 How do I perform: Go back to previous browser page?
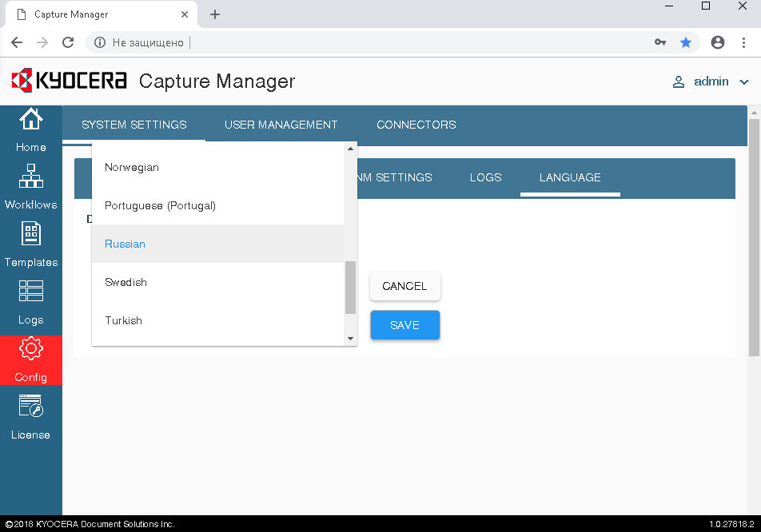17,42
